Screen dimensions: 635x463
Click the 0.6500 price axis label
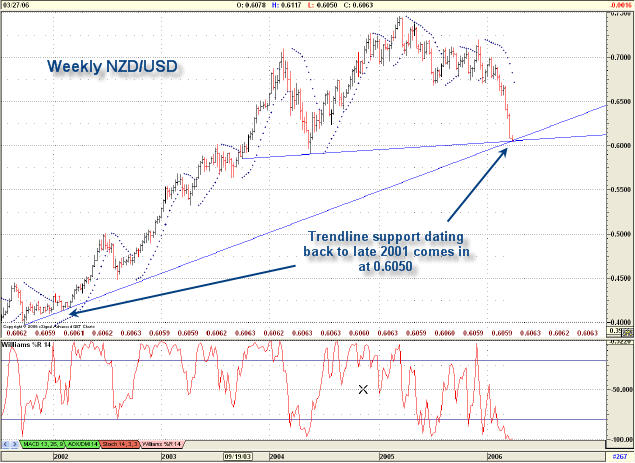click(620, 101)
